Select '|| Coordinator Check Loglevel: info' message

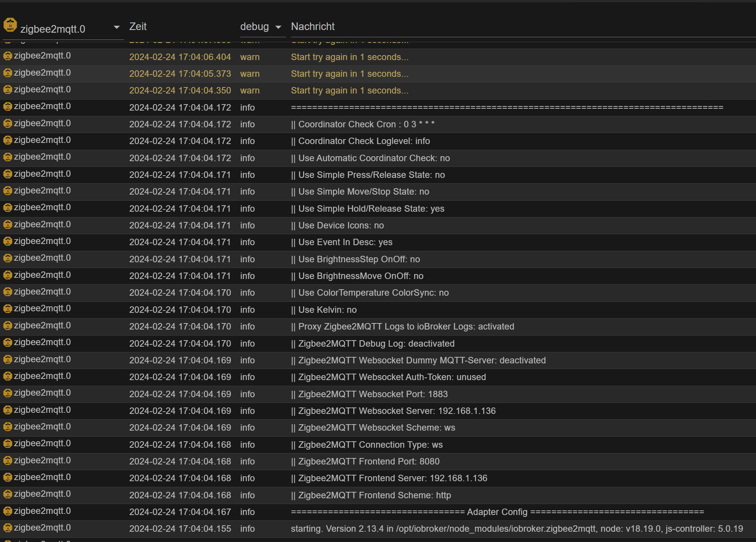pos(360,141)
